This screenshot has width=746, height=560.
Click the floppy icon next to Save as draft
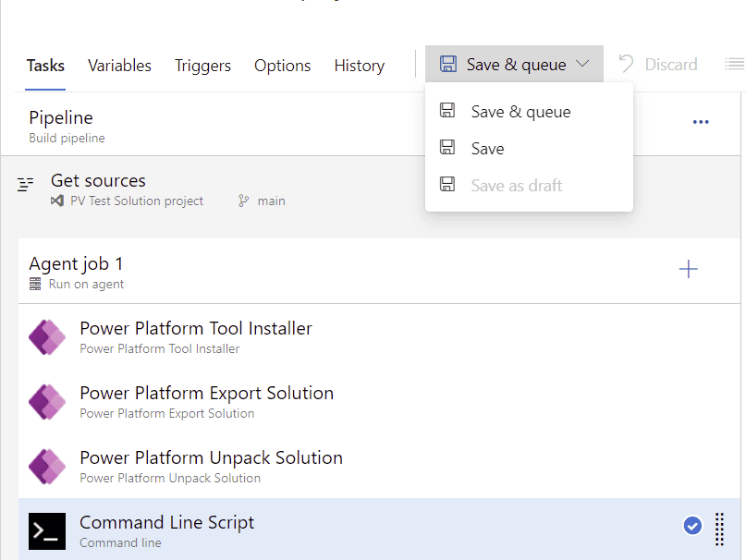447,184
